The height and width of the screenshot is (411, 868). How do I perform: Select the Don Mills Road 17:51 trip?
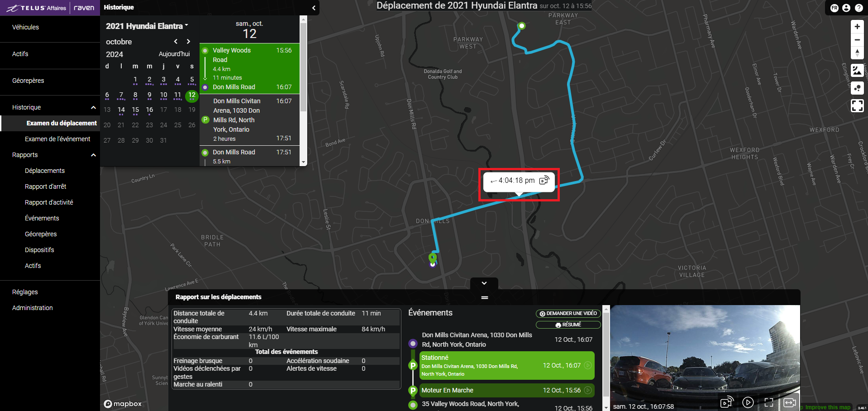(x=249, y=156)
